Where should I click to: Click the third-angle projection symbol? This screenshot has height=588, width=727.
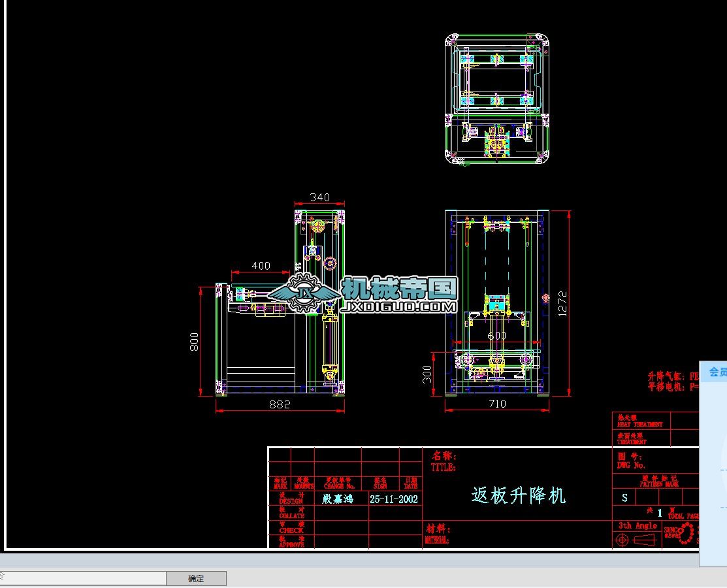coord(636,540)
